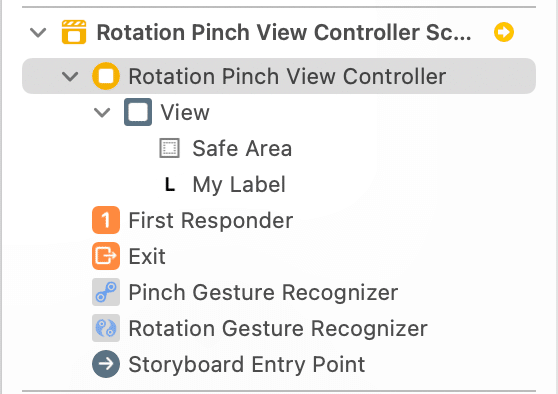Click the Safe Area dashed square icon
Image resolution: width=558 pixels, height=394 pixels.
tap(169, 148)
